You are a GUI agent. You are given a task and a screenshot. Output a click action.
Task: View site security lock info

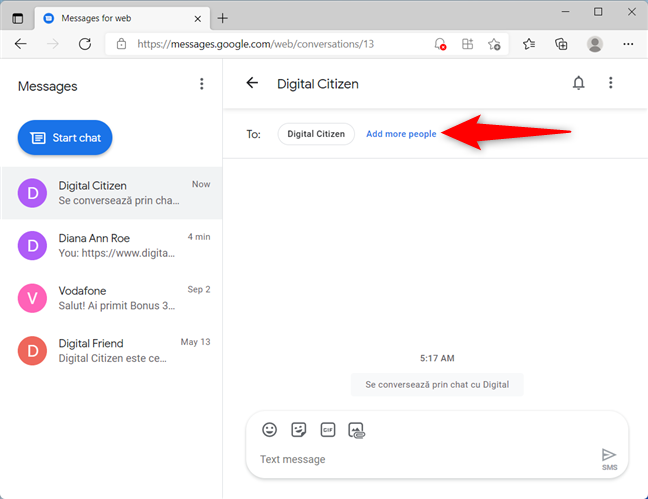pyautogui.click(x=121, y=44)
